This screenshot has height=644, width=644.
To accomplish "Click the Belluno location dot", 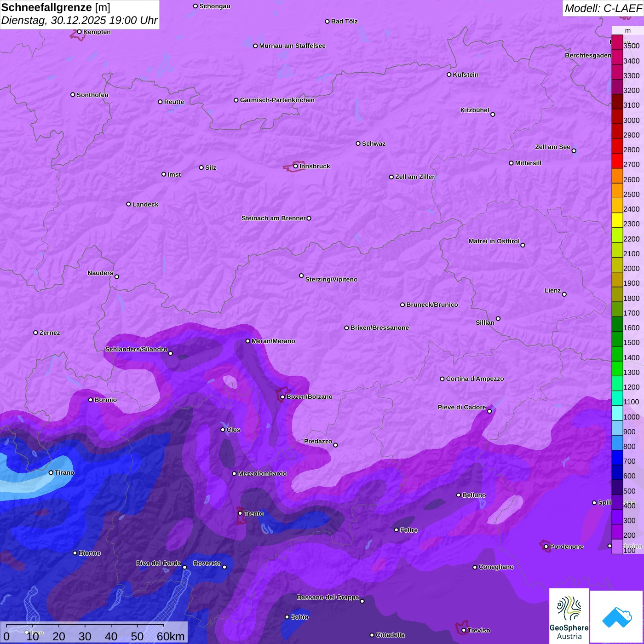I will point(459,495).
